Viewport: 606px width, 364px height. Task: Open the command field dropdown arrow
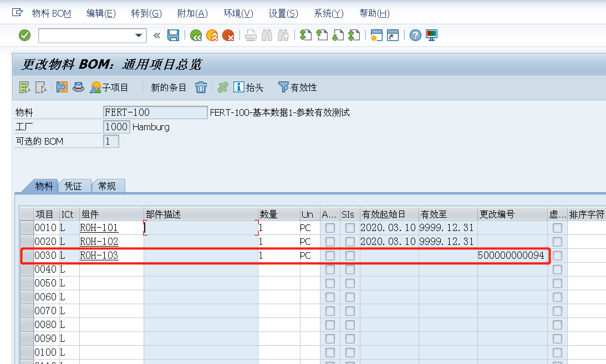tap(139, 35)
